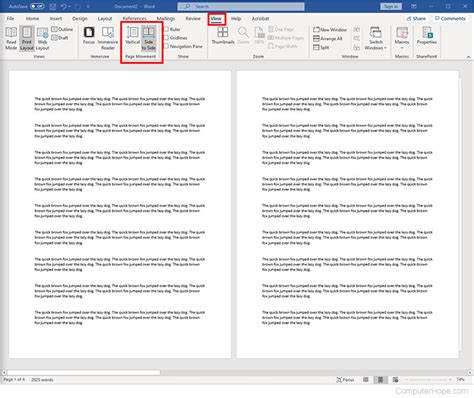Click View Side by Side icon

pos(357,30)
